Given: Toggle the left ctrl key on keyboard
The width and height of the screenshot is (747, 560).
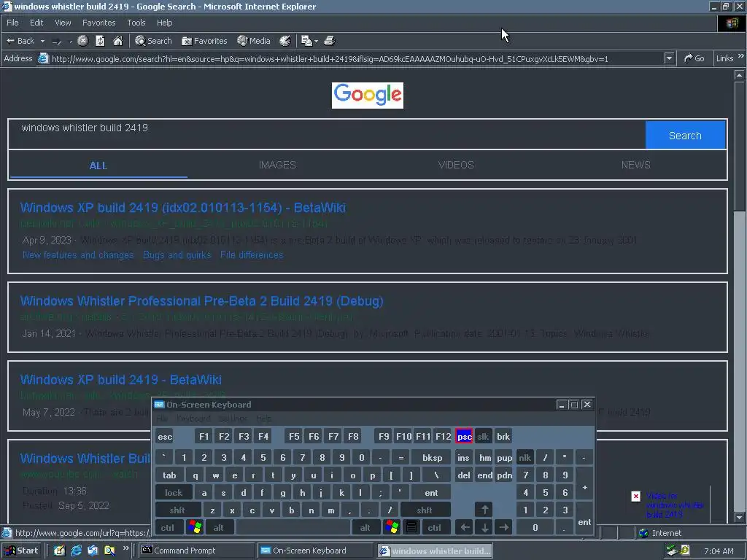Looking at the screenshot, I should coord(168,528).
